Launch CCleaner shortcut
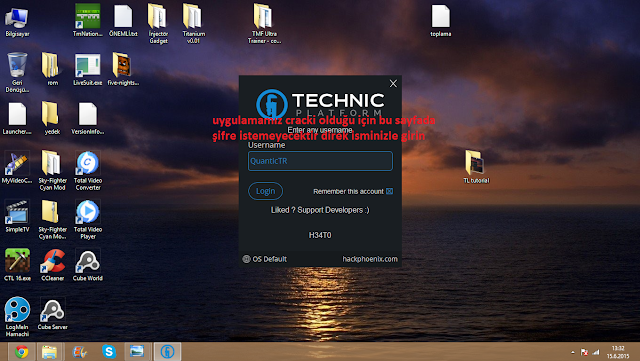 click(x=53, y=265)
